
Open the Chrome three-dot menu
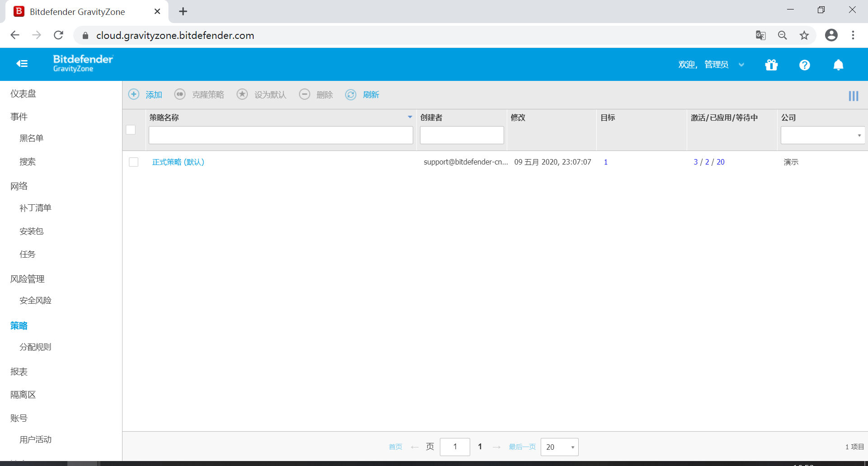[x=853, y=35]
